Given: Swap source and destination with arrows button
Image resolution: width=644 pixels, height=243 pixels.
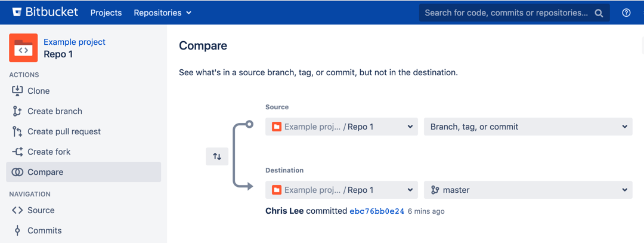Looking at the screenshot, I should pyautogui.click(x=217, y=156).
